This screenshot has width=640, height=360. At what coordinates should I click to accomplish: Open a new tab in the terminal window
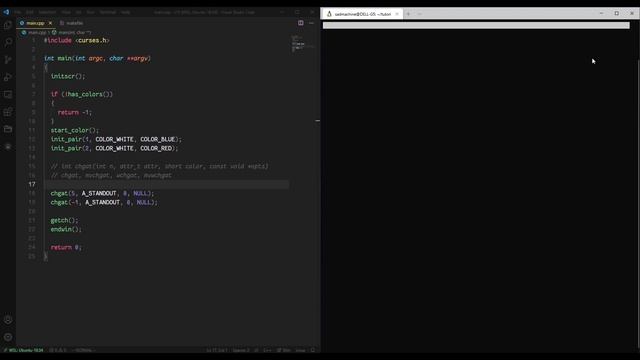pos(408,14)
